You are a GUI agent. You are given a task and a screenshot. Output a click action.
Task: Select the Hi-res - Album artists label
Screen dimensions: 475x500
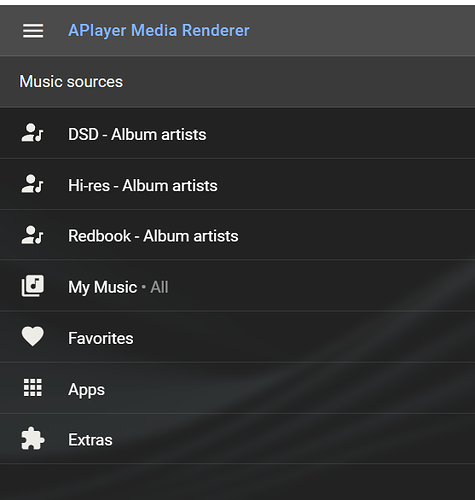tap(143, 186)
